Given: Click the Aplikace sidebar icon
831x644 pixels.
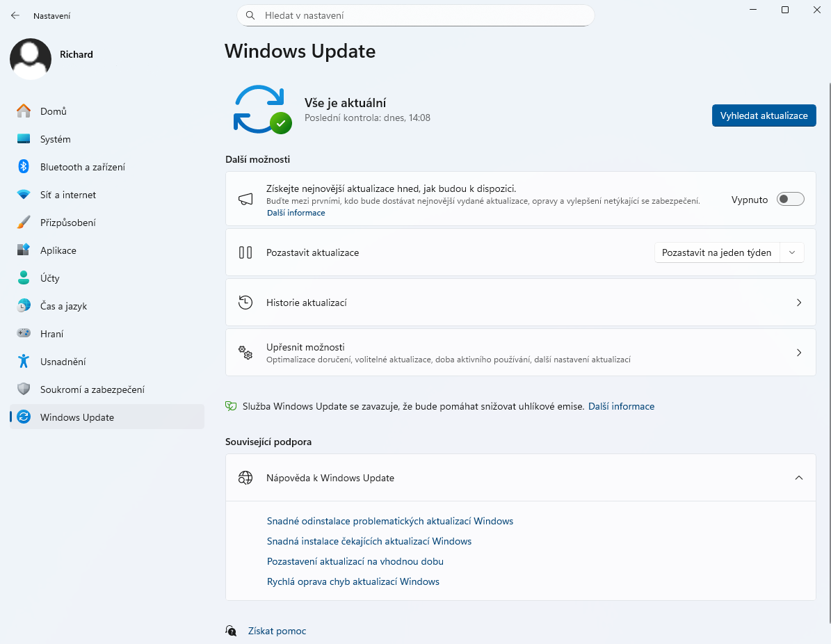Looking at the screenshot, I should pyautogui.click(x=22, y=250).
